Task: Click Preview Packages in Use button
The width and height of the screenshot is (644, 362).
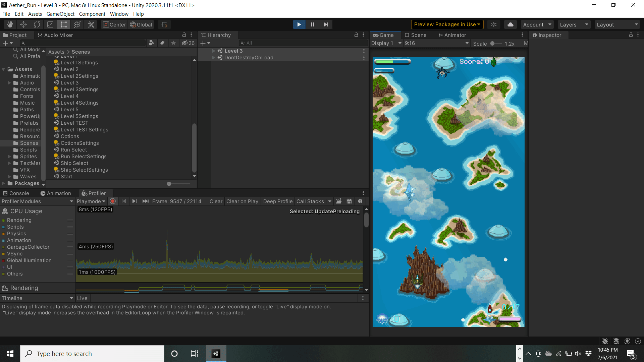Action: 447,24
